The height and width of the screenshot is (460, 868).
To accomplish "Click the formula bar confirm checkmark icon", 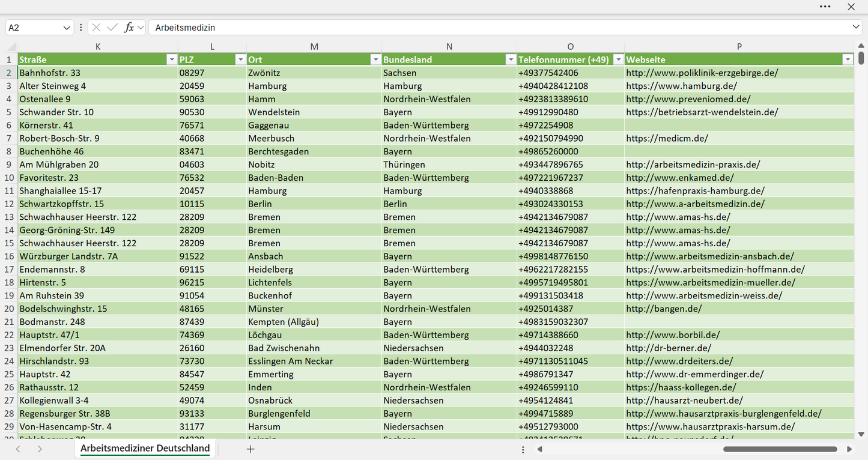I will (112, 28).
